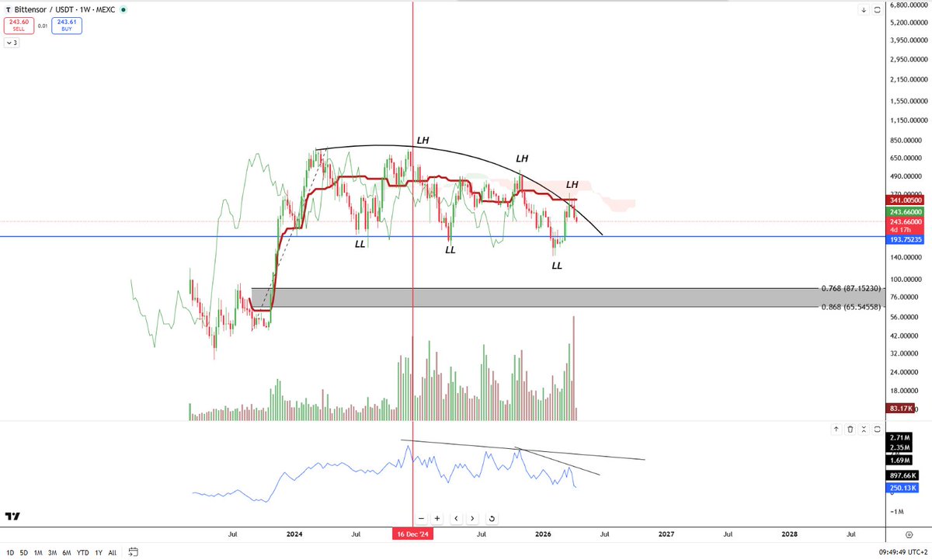This screenshot has height=560, width=932.
Task: Maximize the lower indicator pane
Action: coord(877,429)
